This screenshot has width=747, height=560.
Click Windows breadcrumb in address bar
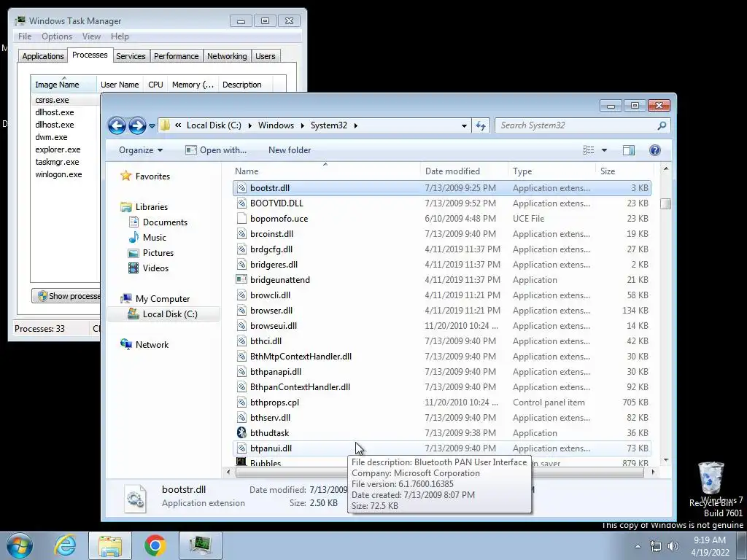[276, 125]
